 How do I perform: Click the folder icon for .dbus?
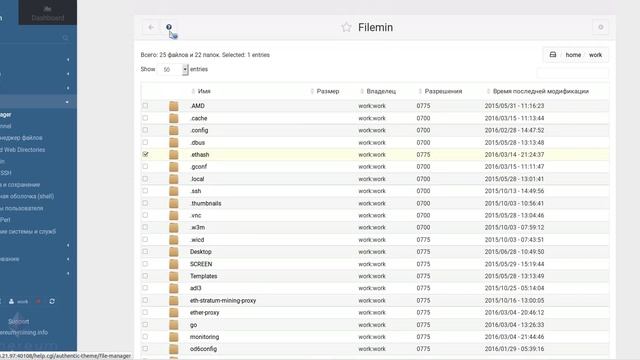(173, 142)
